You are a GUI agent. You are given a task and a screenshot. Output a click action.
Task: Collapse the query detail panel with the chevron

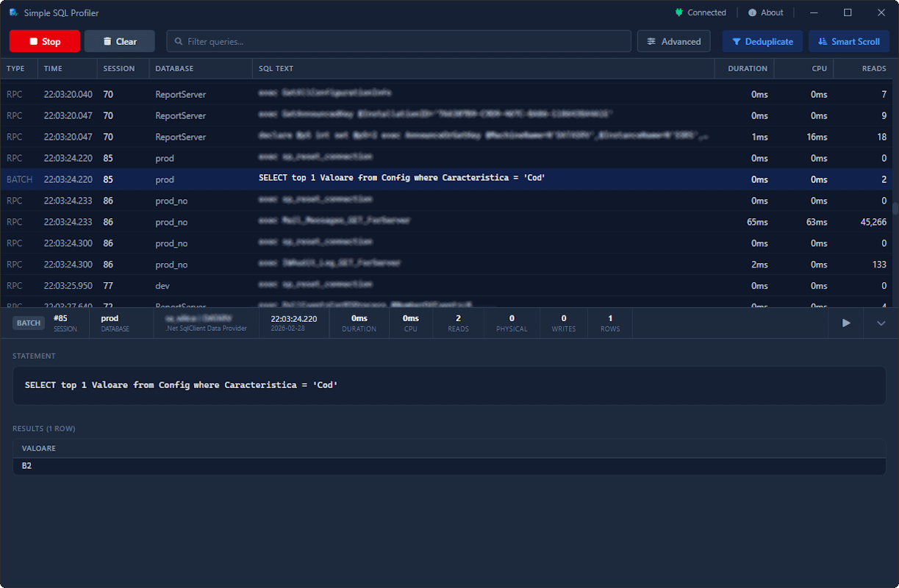(x=880, y=323)
